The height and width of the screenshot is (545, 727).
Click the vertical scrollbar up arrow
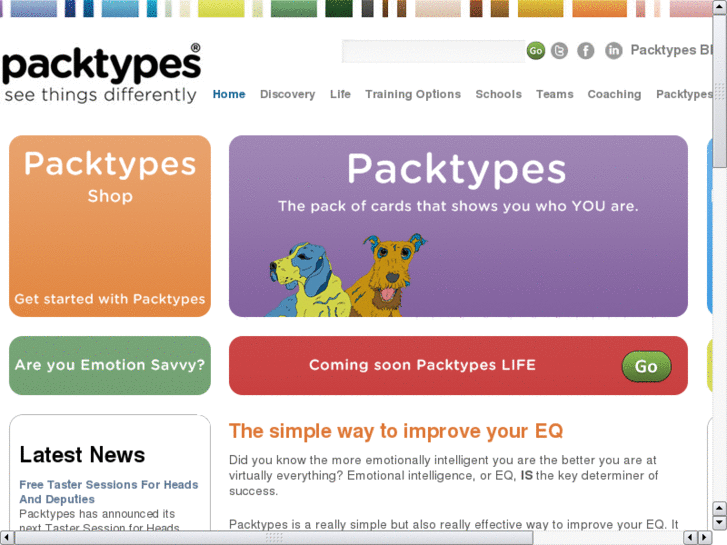pos(720,6)
